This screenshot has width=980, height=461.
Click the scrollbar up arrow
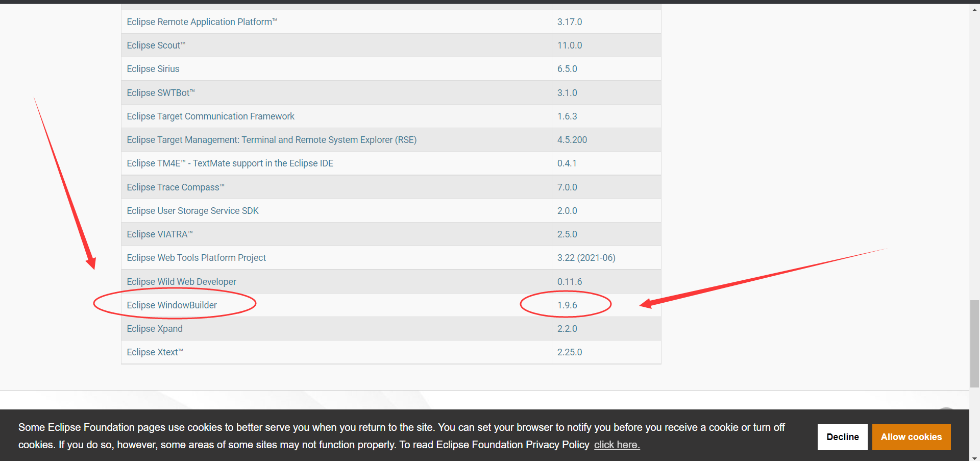(974, 10)
